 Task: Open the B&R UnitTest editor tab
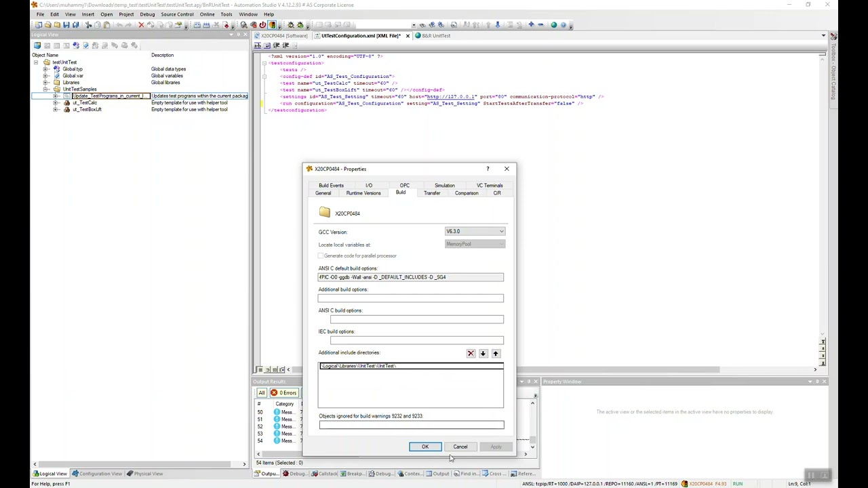[x=433, y=36]
